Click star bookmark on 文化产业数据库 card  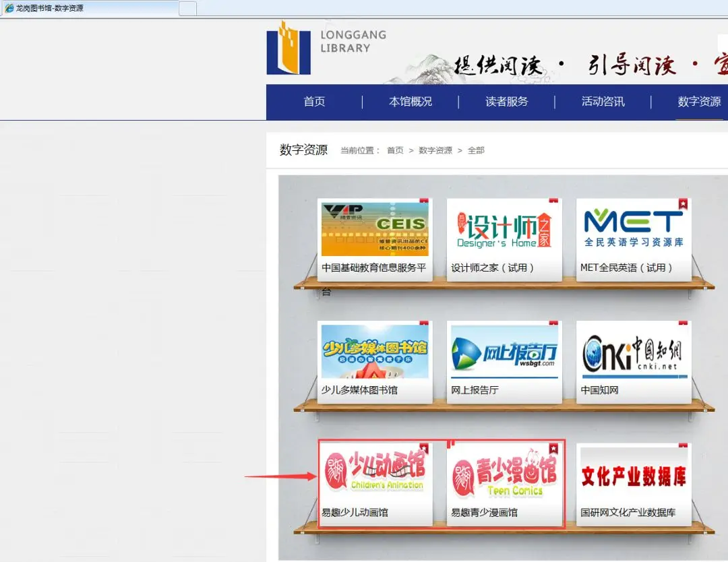click(683, 445)
